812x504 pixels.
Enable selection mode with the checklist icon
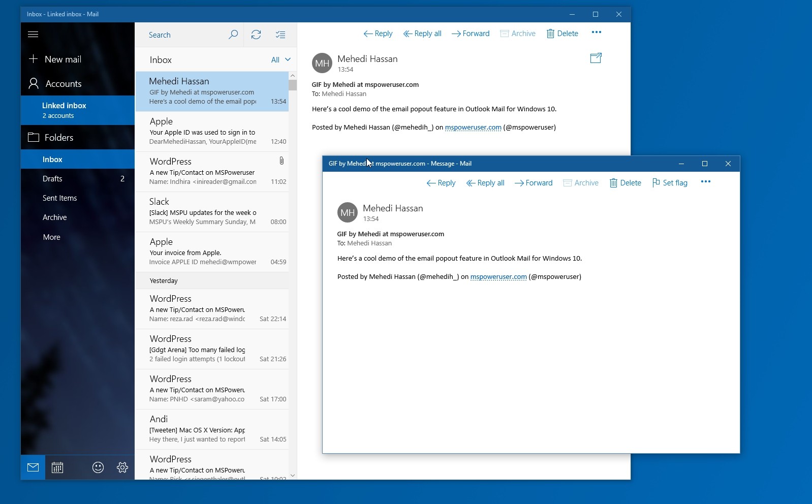(280, 35)
